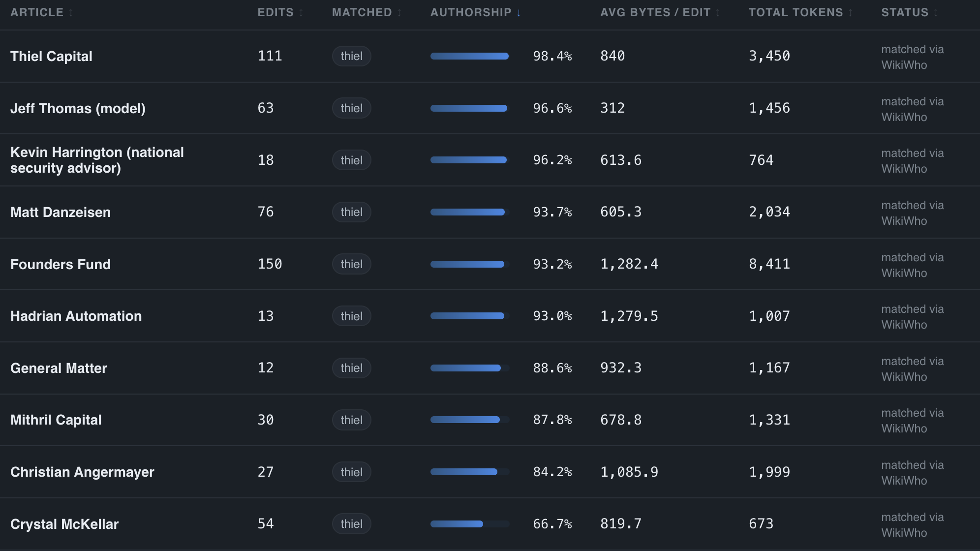Click Total Tokens sort indicator
The height and width of the screenshot is (551, 980).
[851, 13]
